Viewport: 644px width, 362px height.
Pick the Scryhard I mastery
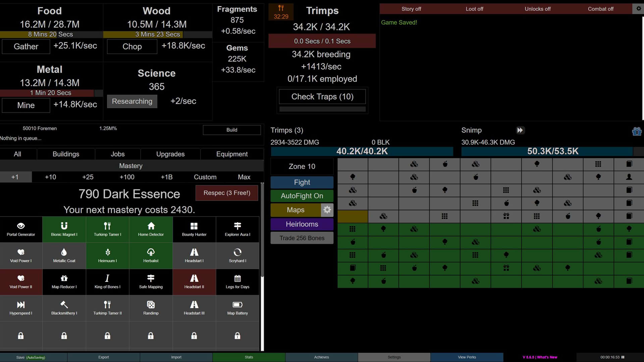237,255
